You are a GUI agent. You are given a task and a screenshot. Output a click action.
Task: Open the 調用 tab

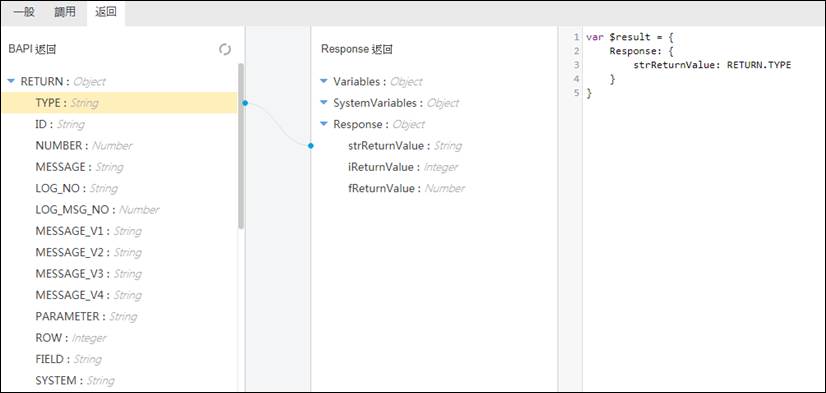click(x=65, y=13)
